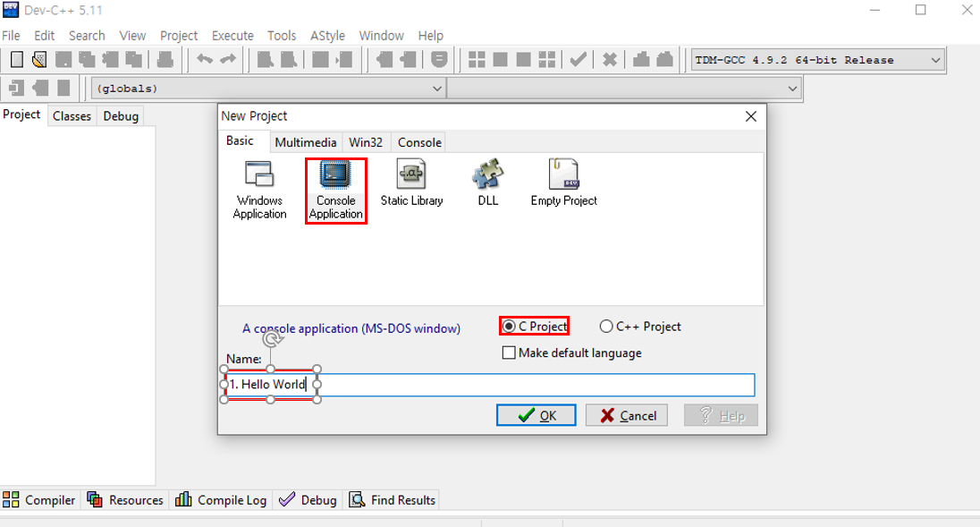Click the Compile grid icon in toolbar
Image resolution: width=980 pixels, height=527 pixels.
pyautogui.click(x=477, y=60)
